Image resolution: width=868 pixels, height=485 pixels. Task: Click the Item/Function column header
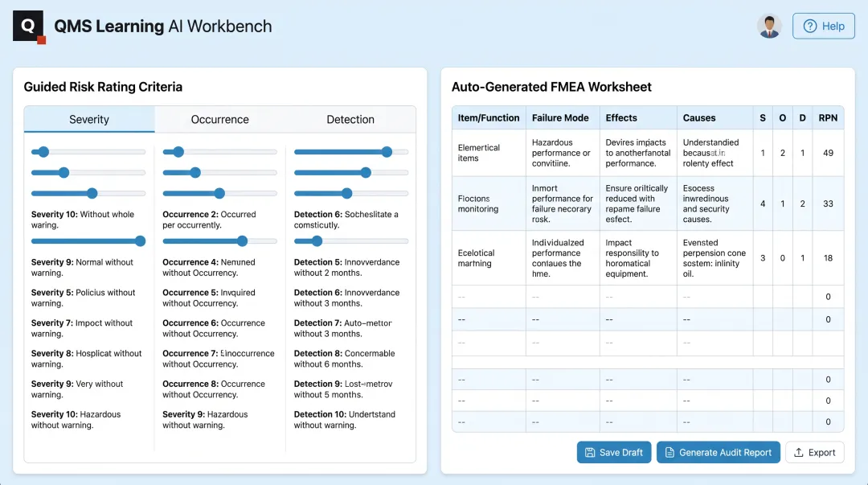pyautogui.click(x=489, y=118)
